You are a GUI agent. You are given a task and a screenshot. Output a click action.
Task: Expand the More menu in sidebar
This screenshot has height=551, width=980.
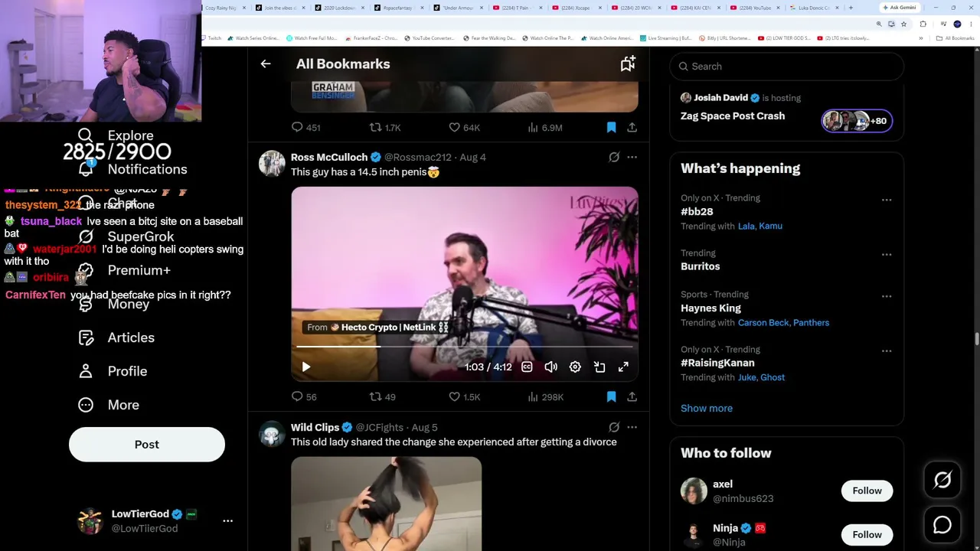click(109, 405)
